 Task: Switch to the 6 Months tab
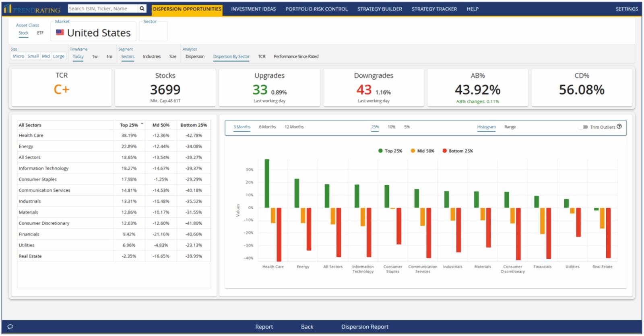click(x=267, y=127)
